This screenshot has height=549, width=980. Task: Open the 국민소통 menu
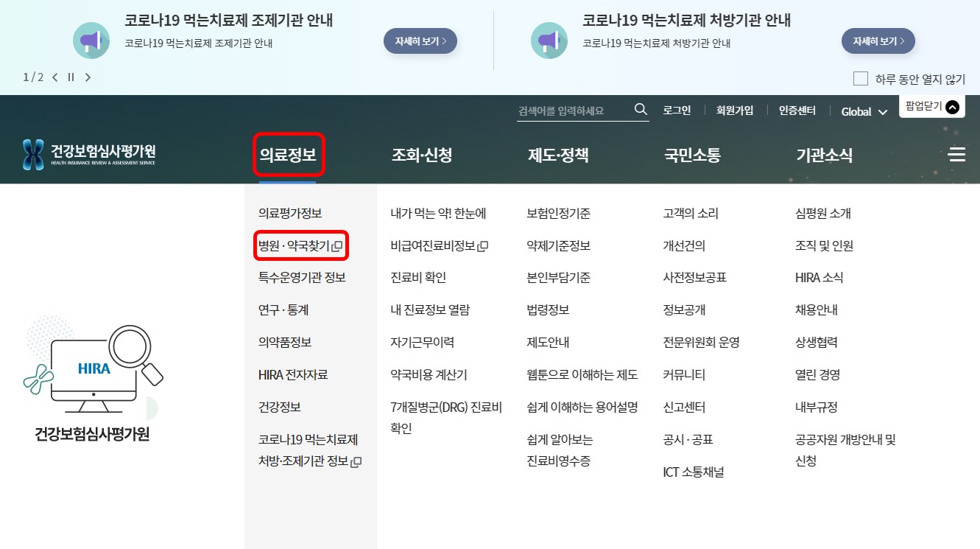[691, 154]
